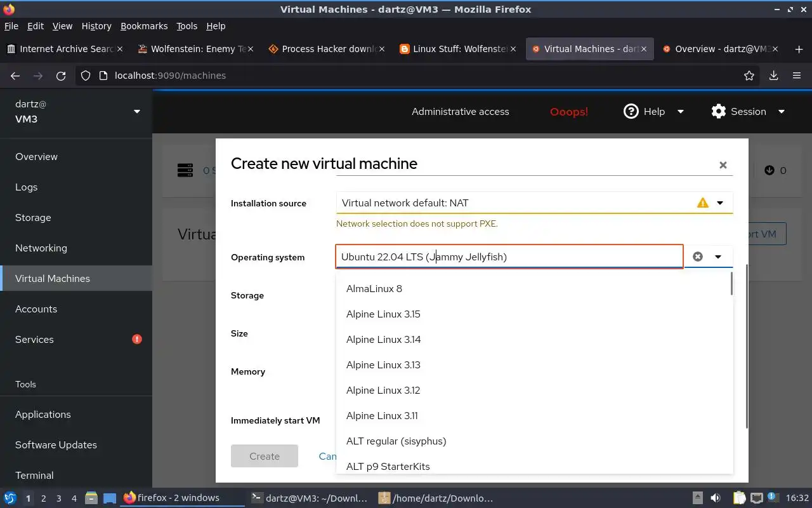This screenshot has height=508, width=812.
Task: Open the File menu
Action: click(11, 26)
